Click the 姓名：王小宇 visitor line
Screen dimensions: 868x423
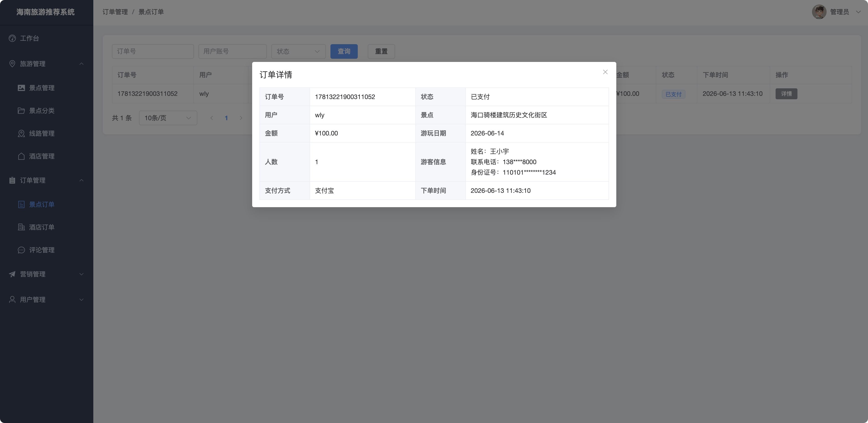click(x=490, y=152)
